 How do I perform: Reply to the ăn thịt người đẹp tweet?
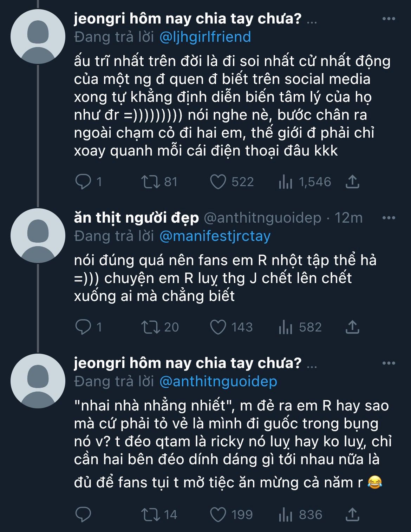pos(83,327)
